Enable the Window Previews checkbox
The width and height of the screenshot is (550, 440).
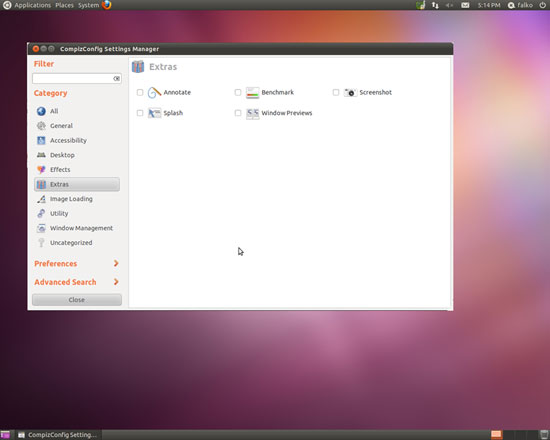(x=238, y=113)
